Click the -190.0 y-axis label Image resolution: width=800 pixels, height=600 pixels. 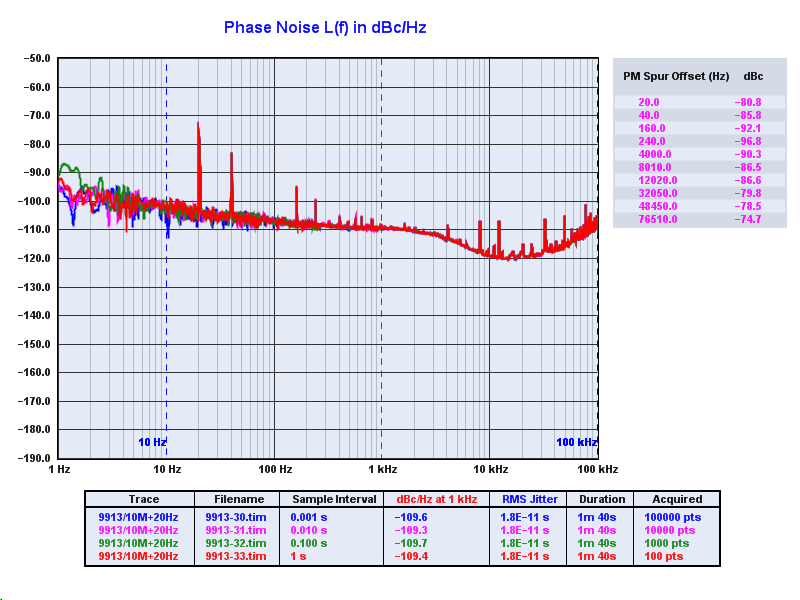(x=34, y=458)
